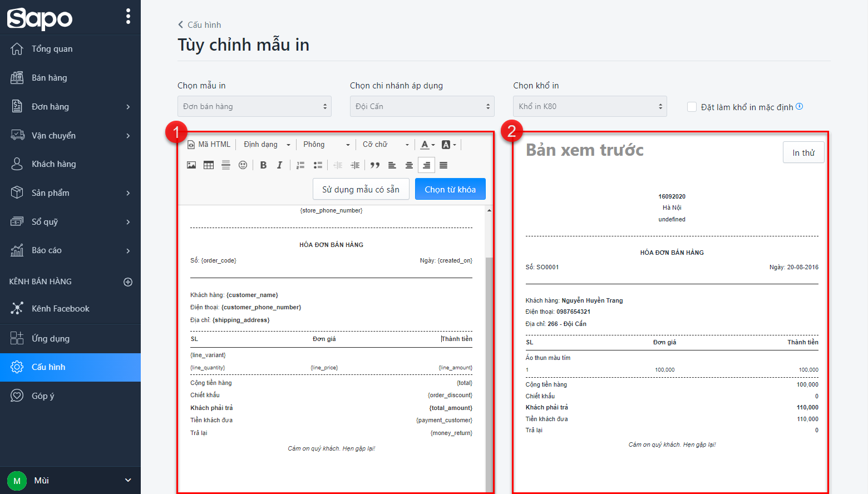Switch editor to Mã HTML source view

(x=209, y=145)
